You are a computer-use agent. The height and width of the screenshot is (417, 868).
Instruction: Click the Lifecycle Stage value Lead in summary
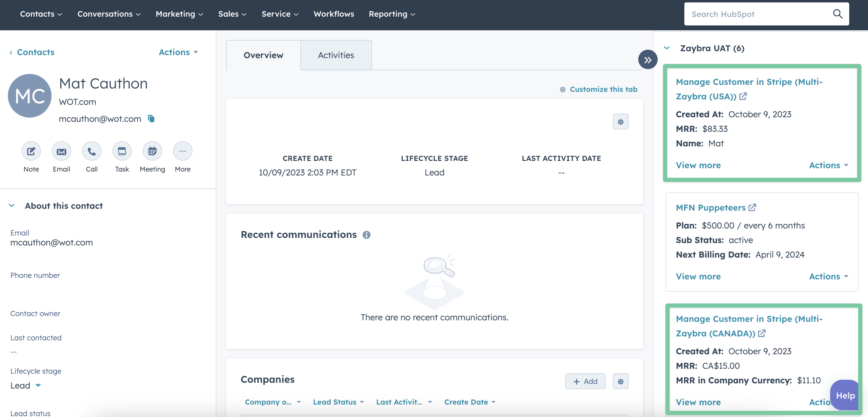click(434, 172)
